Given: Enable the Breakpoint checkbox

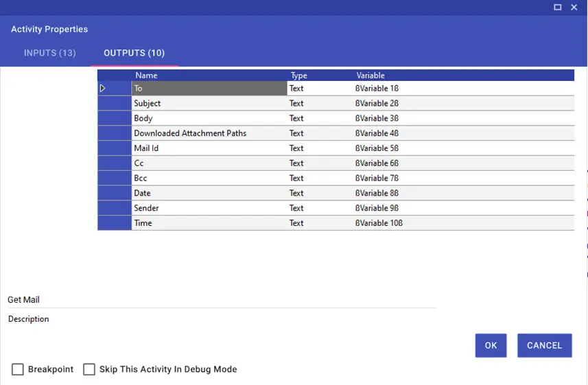Looking at the screenshot, I should point(18,369).
